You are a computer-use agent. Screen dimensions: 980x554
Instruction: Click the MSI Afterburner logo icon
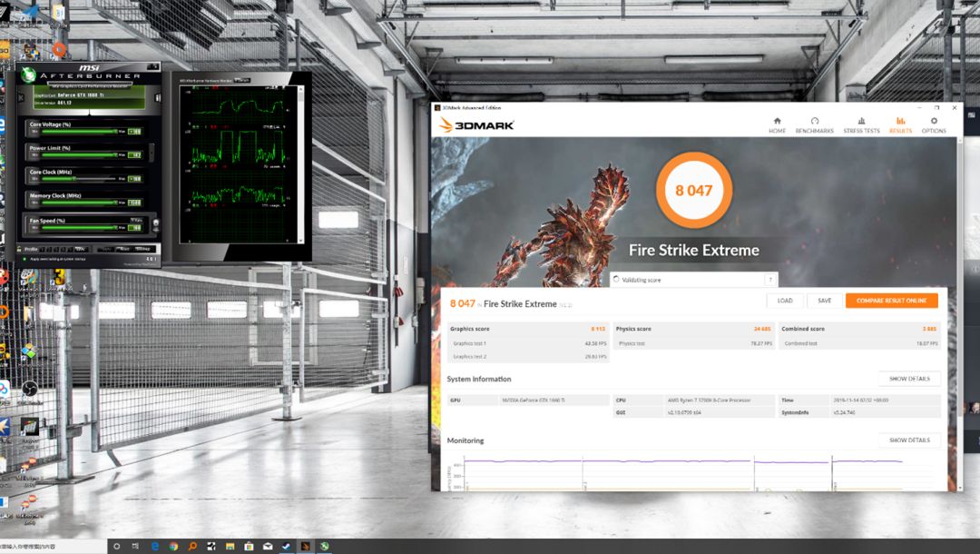28,74
